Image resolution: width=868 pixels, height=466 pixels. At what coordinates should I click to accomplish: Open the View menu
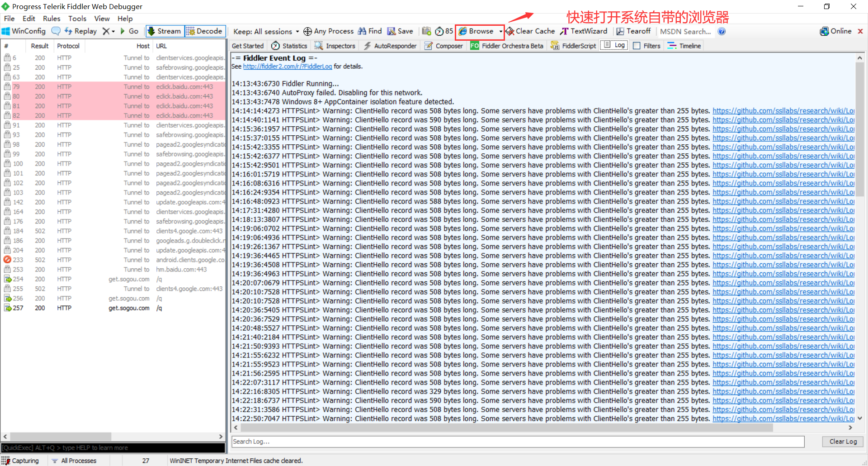coord(102,19)
